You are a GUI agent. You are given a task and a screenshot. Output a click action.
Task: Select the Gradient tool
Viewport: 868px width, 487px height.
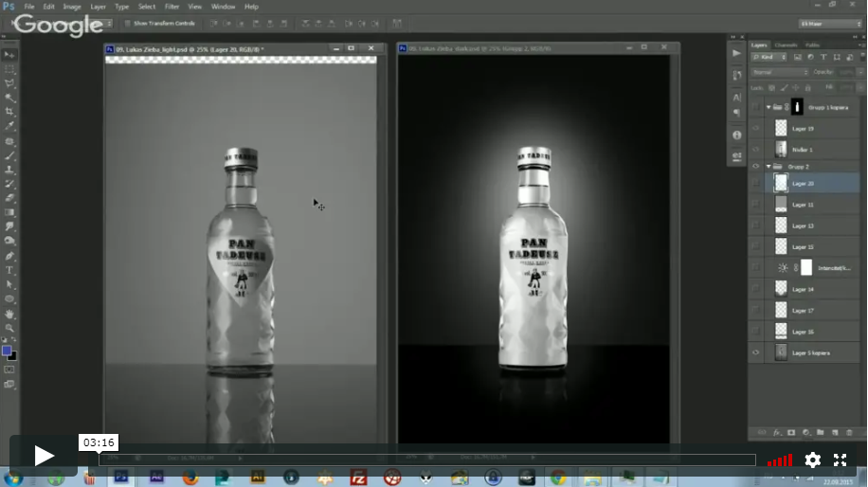coord(9,212)
